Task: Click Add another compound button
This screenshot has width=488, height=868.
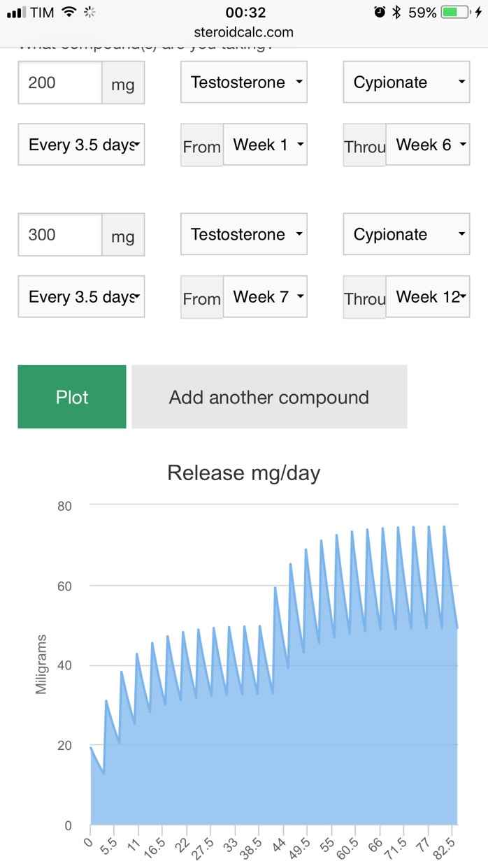Action: (x=269, y=397)
